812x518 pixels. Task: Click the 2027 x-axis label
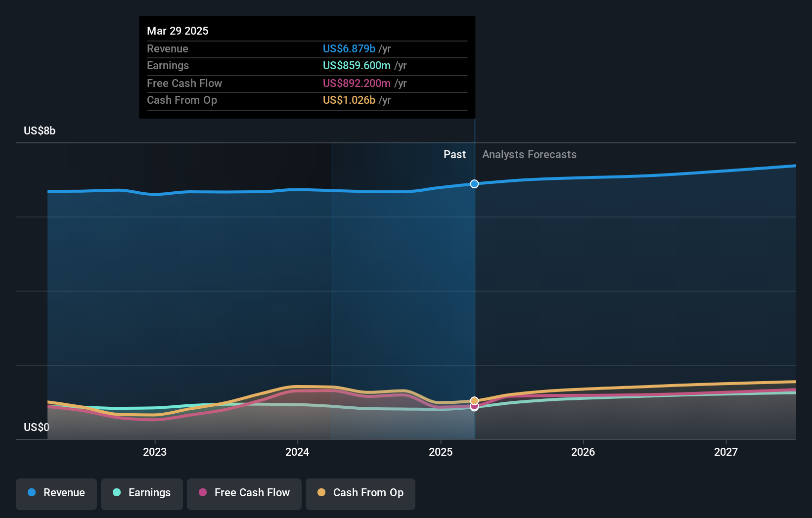click(x=726, y=452)
